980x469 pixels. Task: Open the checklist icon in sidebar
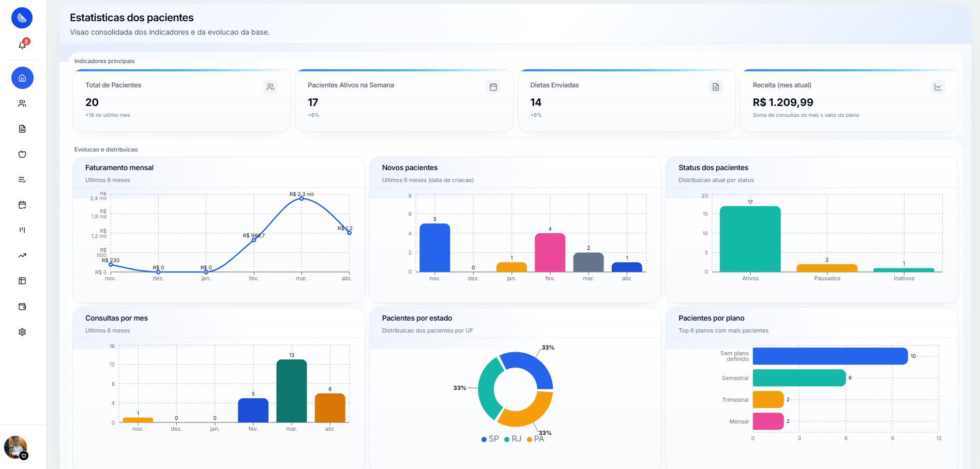[22, 179]
